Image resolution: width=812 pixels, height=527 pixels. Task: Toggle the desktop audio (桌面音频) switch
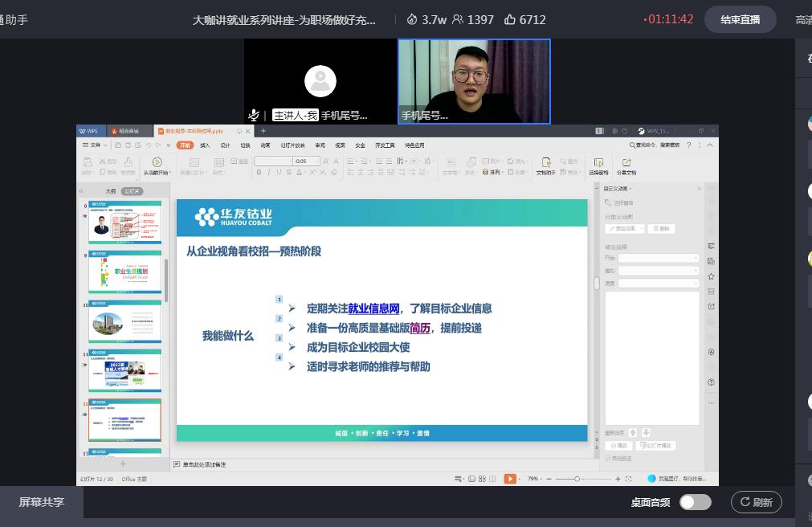(695, 502)
